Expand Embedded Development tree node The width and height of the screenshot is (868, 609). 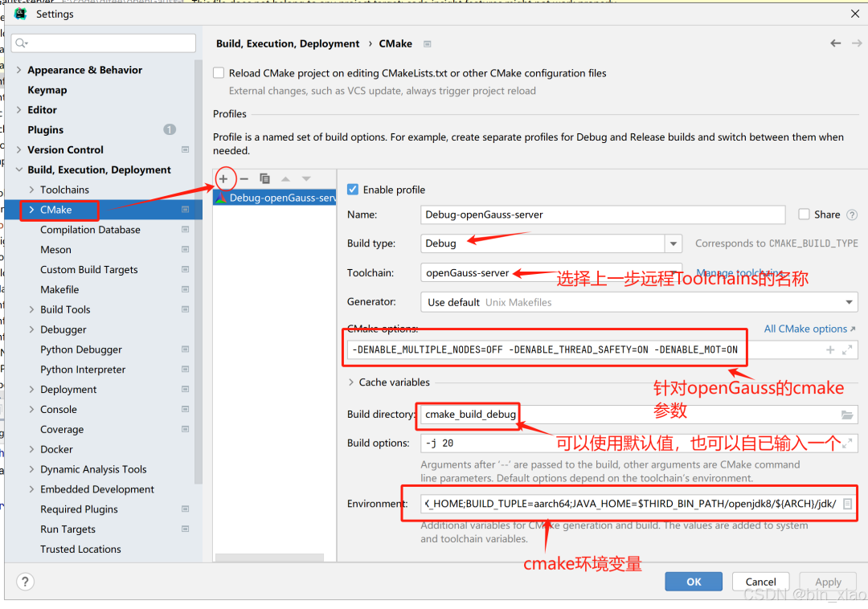click(31, 489)
